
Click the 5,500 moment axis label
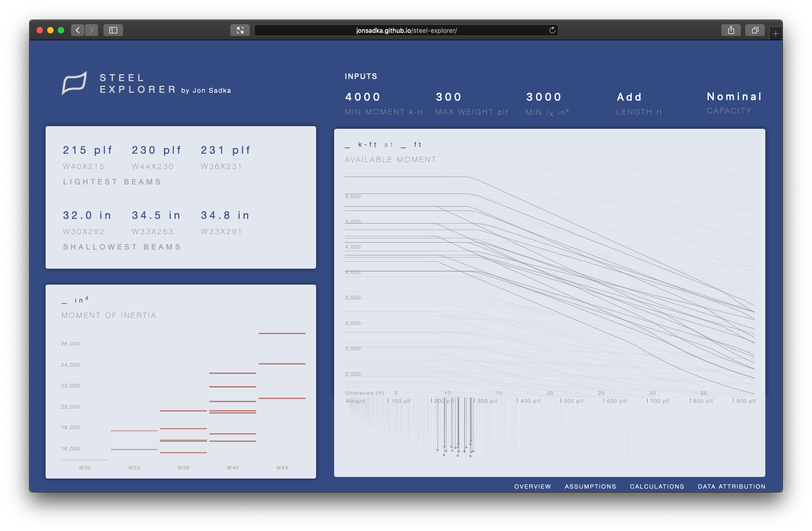(353, 197)
